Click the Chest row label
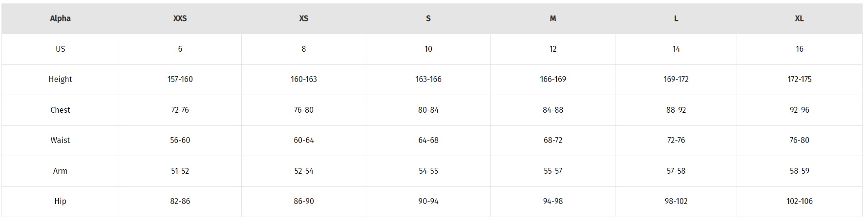 click(60, 110)
